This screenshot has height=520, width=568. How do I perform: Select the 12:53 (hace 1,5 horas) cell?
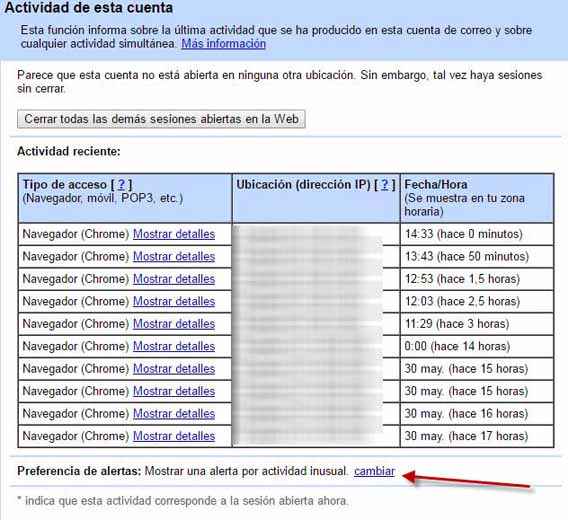tap(477, 279)
